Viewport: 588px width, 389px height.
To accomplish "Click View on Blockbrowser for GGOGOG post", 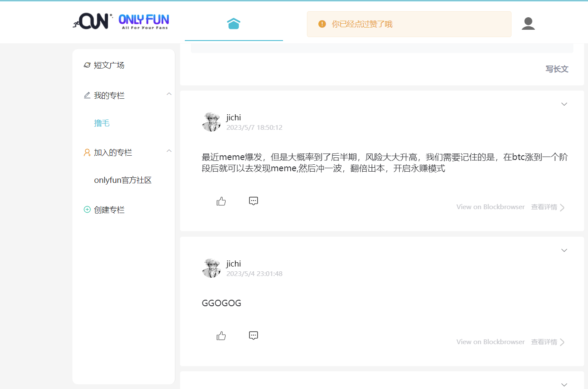I will pos(490,341).
